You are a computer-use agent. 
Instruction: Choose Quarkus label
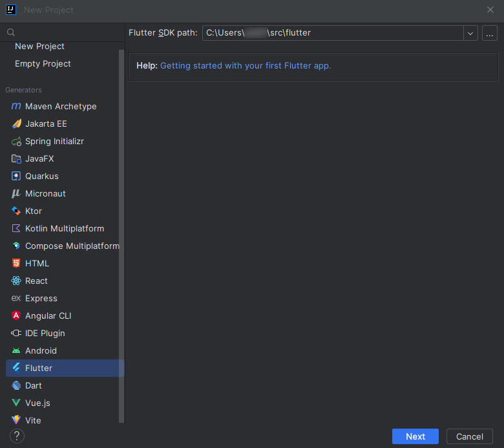pyautogui.click(x=42, y=176)
